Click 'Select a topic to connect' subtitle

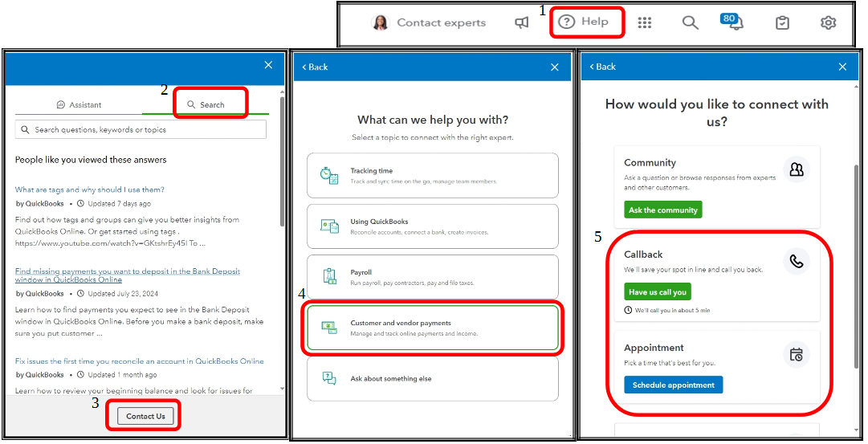[433, 137]
